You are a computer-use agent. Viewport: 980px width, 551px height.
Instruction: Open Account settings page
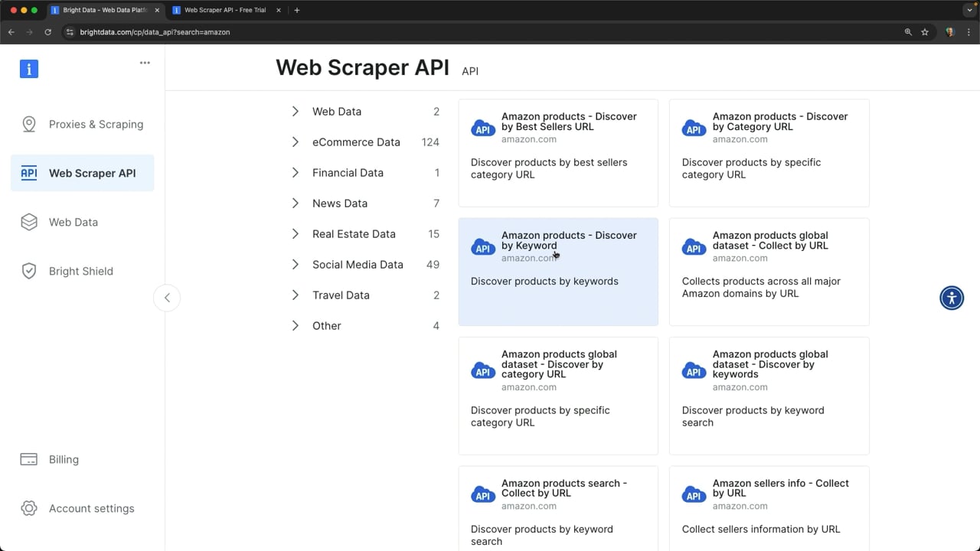(x=83, y=508)
